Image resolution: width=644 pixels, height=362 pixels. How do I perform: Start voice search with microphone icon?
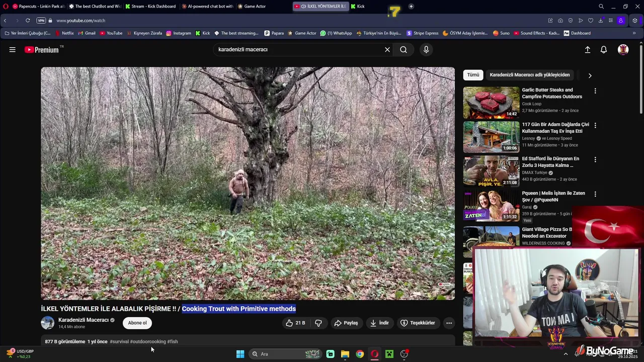coord(426,49)
